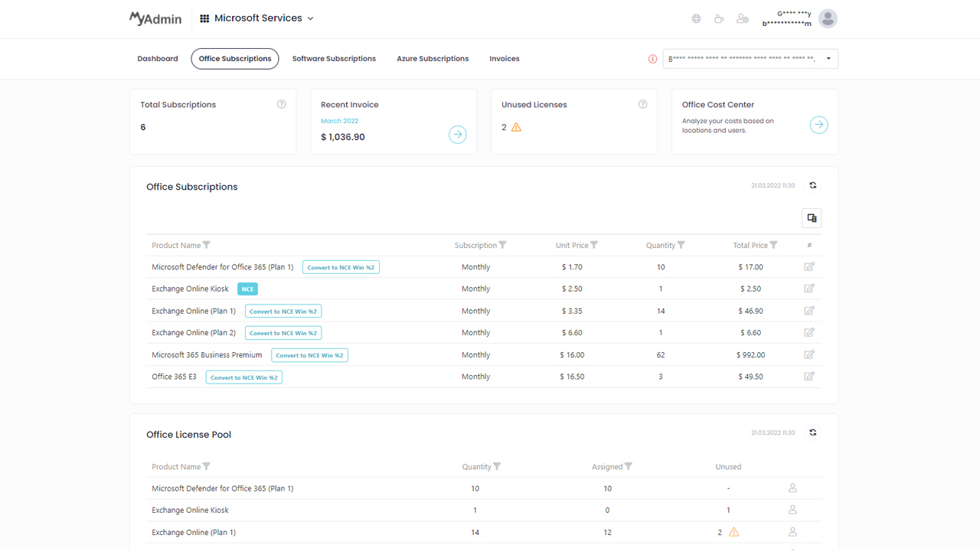Switch to the Dashboard tab

point(158,59)
